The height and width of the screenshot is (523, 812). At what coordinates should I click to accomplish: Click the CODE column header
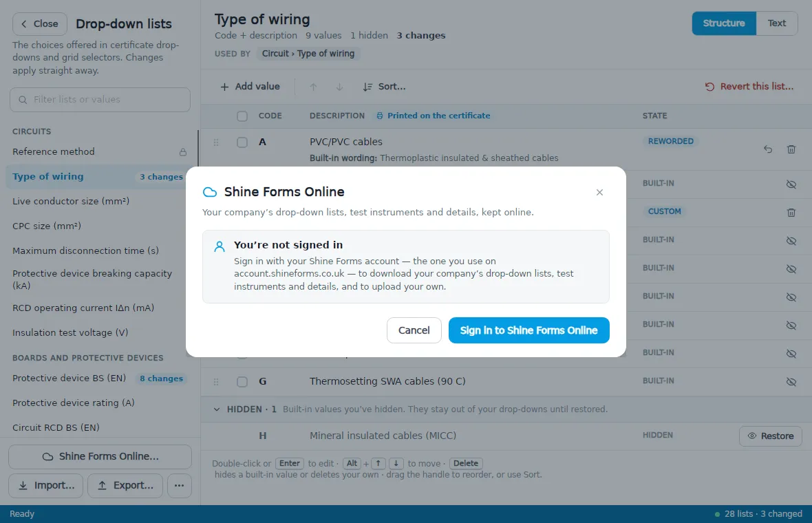(x=270, y=116)
